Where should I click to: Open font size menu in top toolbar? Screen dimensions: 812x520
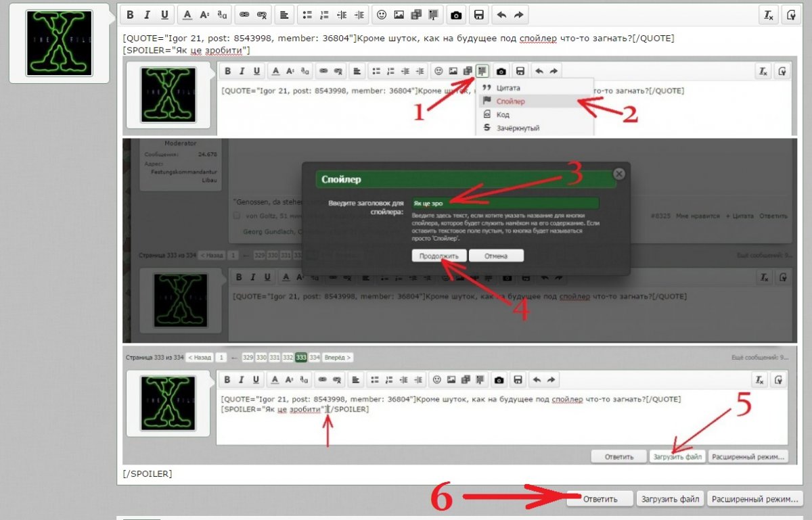[x=205, y=14]
